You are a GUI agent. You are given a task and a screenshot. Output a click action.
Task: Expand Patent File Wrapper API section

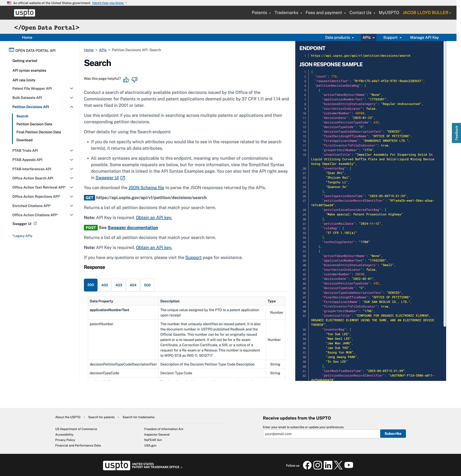click(x=71, y=88)
